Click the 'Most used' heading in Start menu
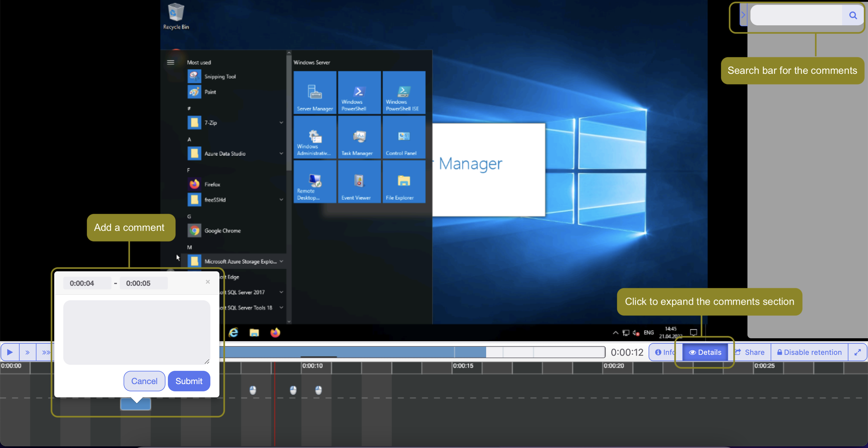The height and width of the screenshot is (448, 868). pos(199,62)
